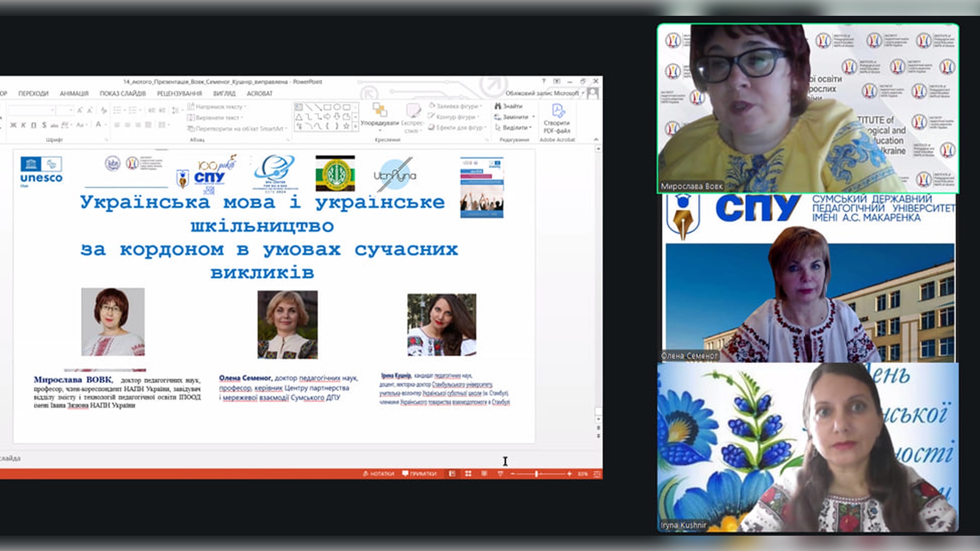Toggle НОТАТКИ notes pane
Viewport: 980px width, 551px height.
[379, 474]
